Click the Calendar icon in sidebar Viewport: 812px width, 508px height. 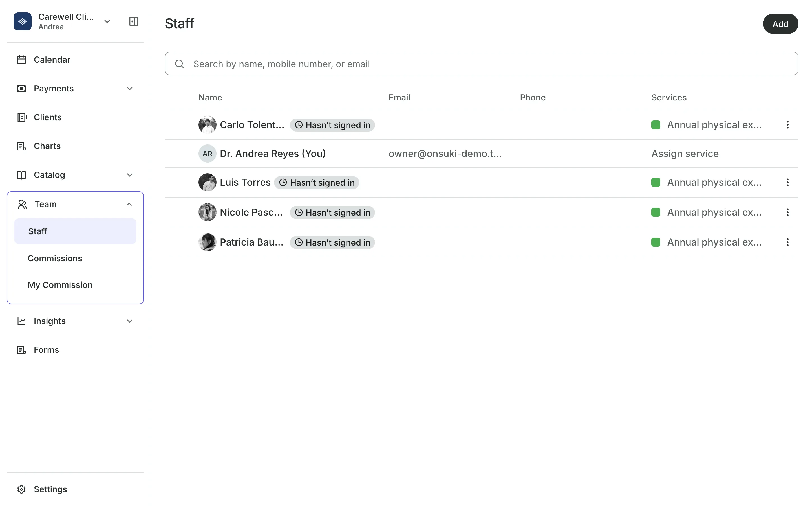[x=21, y=60]
